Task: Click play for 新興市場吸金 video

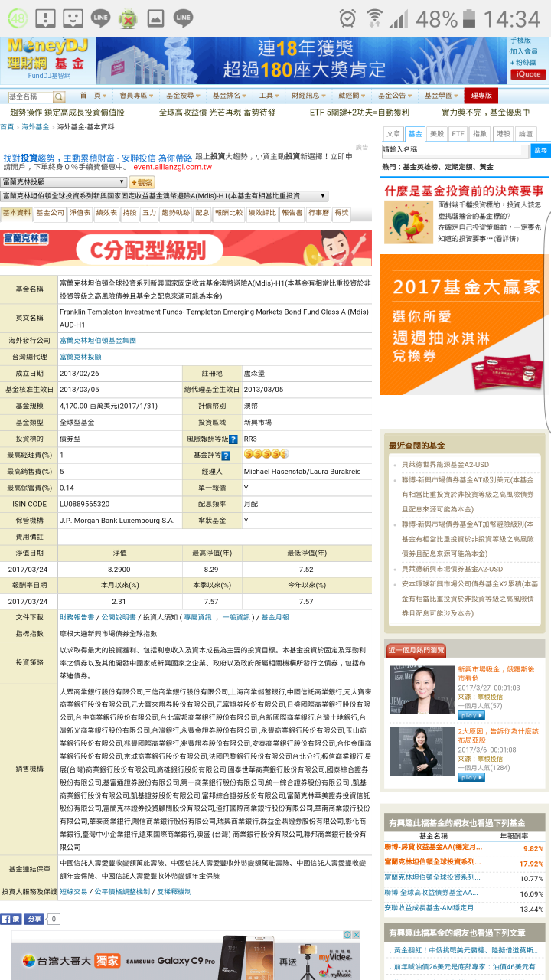Action: click(471, 715)
